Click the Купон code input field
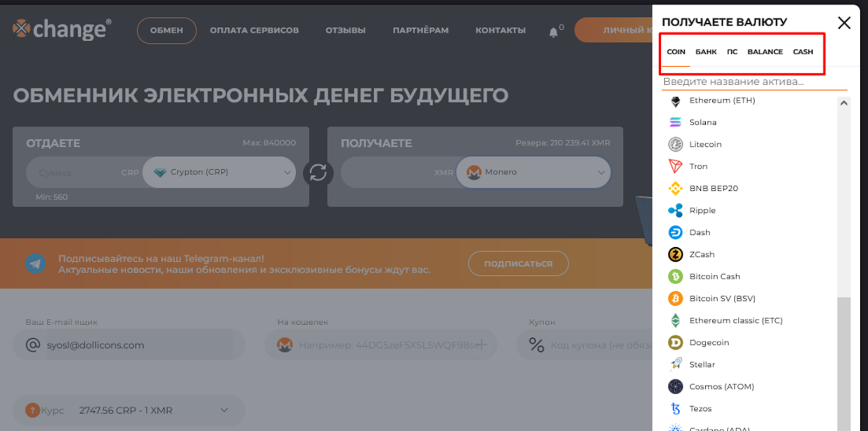This screenshot has height=431, width=868. coord(585,345)
